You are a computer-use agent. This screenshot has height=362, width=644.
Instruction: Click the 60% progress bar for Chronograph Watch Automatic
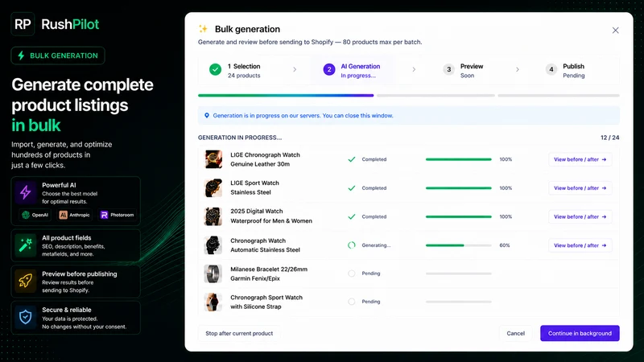click(458, 245)
